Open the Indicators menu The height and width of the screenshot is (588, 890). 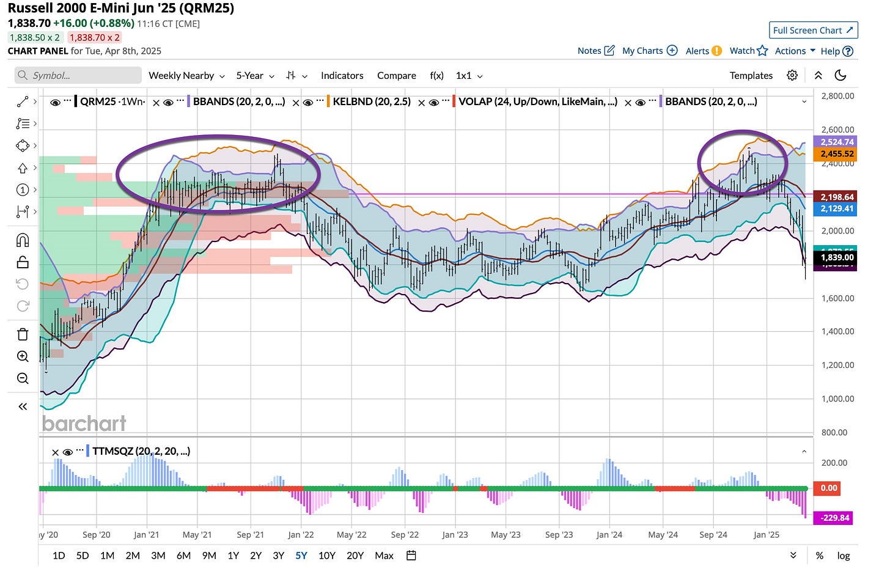click(x=342, y=75)
